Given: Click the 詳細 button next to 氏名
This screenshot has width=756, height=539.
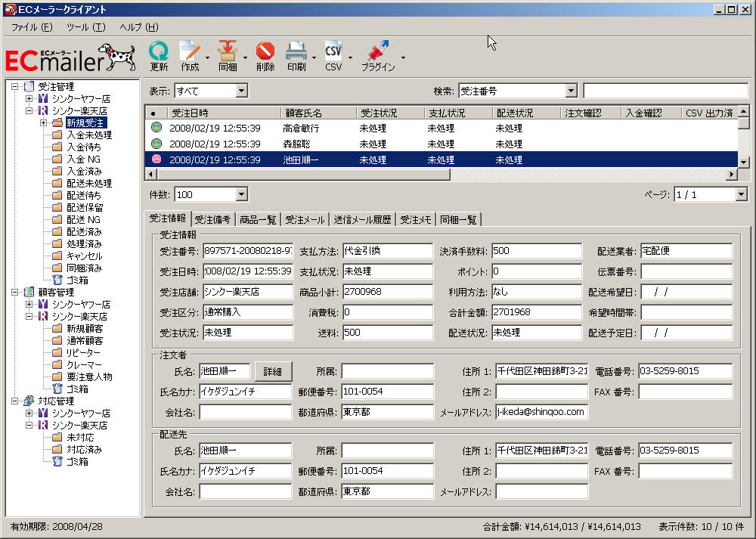Looking at the screenshot, I should point(273,372).
